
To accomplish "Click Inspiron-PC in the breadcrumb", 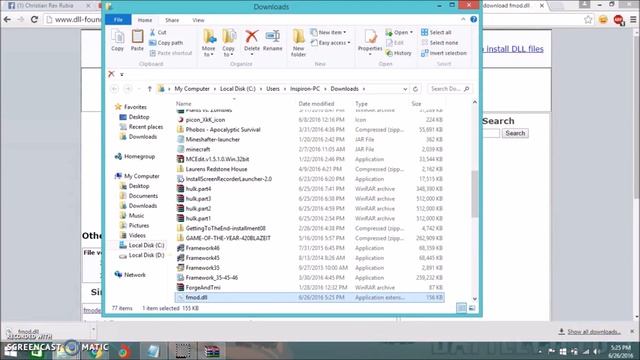I will point(305,89).
